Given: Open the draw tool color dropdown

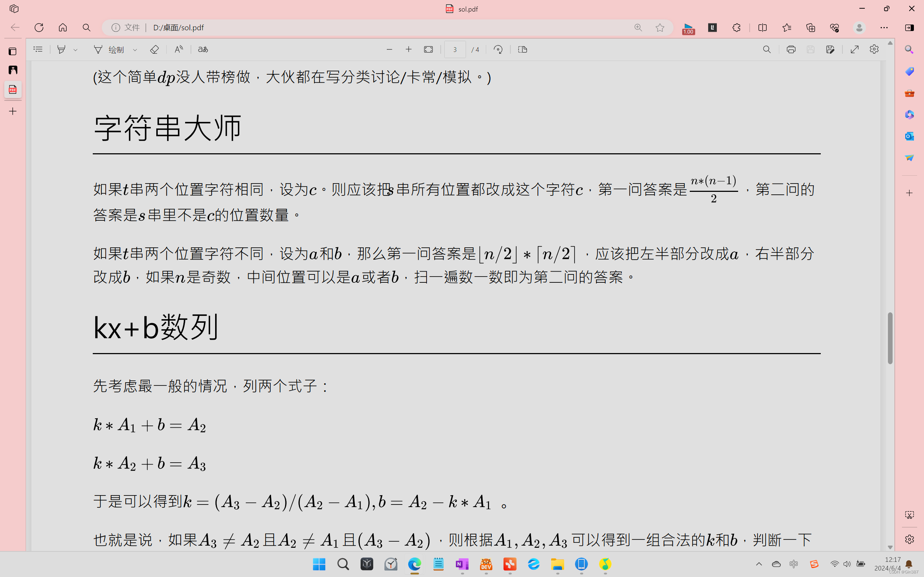Looking at the screenshot, I should (x=134, y=49).
